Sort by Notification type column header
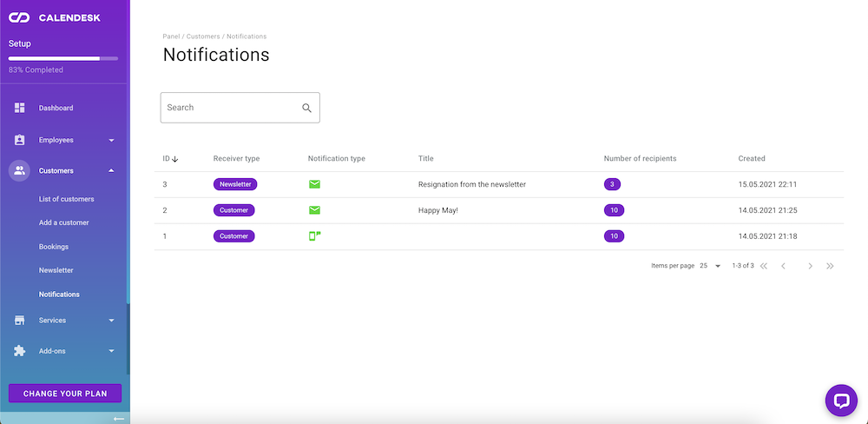The height and width of the screenshot is (424, 868). point(337,158)
